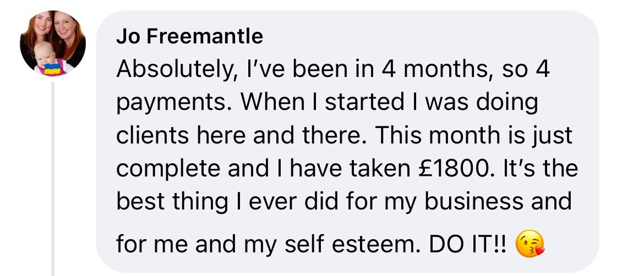Open Jo Freemantle's profile picture
The height and width of the screenshot is (276, 644).
click(x=53, y=43)
